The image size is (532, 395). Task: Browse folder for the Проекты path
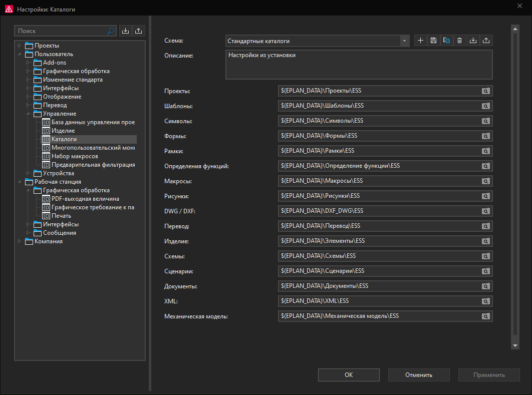click(486, 91)
